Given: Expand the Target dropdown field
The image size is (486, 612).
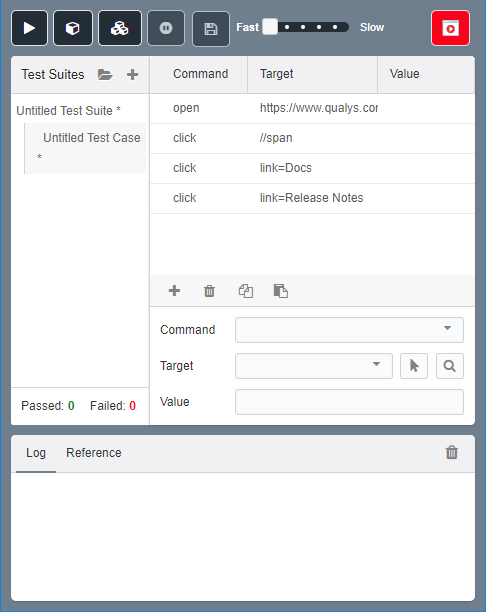Looking at the screenshot, I should click(314, 366).
